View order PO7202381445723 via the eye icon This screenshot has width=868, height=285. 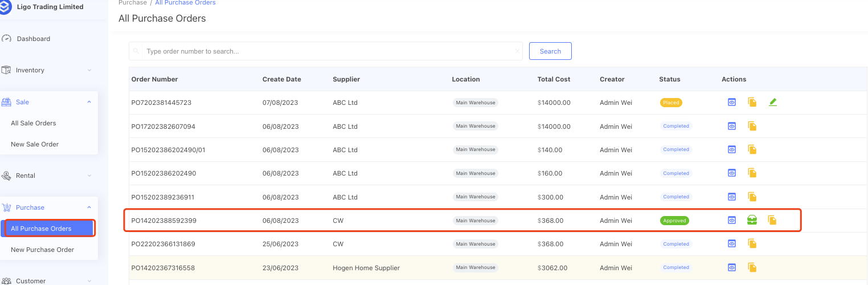[x=732, y=103]
